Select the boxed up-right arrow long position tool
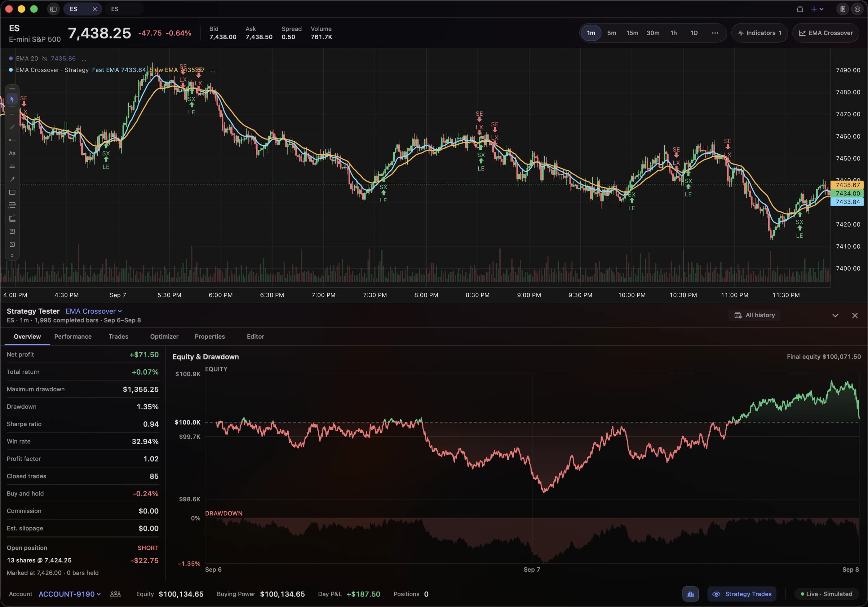Screen dimensions: 868x607 point(12,231)
